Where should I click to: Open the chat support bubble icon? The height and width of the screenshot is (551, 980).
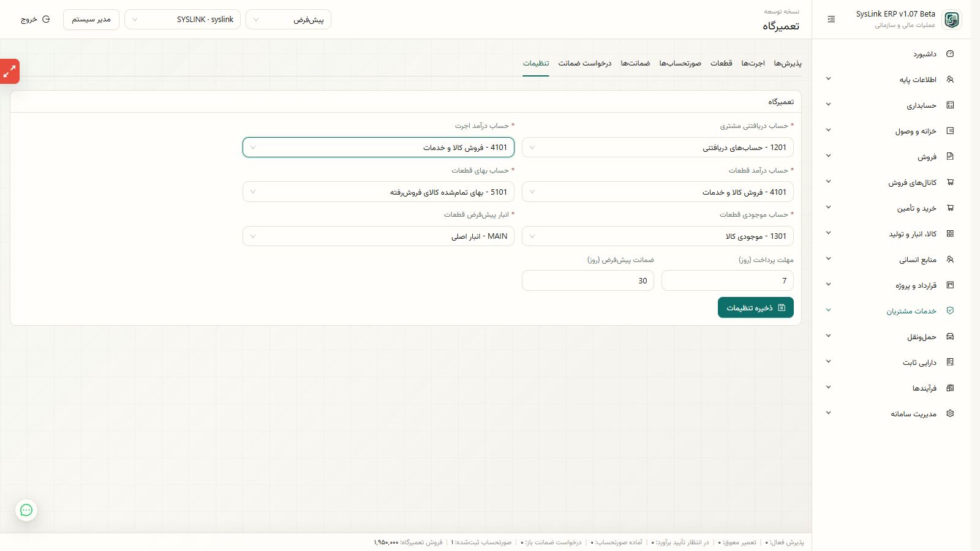point(26,510)
